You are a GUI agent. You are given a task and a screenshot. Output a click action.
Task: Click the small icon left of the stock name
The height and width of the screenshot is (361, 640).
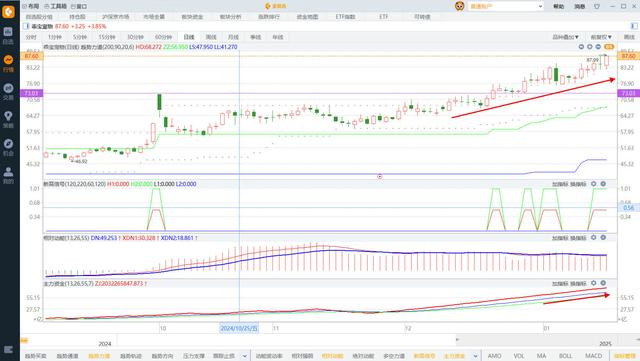pos(26,26)
